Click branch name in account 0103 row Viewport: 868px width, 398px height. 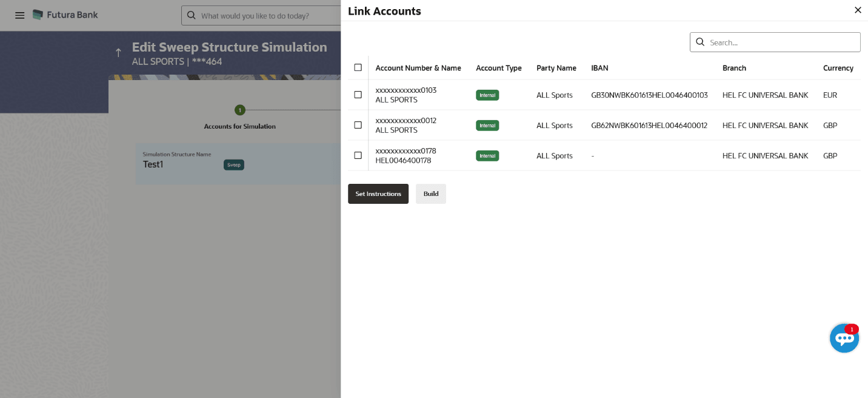(766, 95)
